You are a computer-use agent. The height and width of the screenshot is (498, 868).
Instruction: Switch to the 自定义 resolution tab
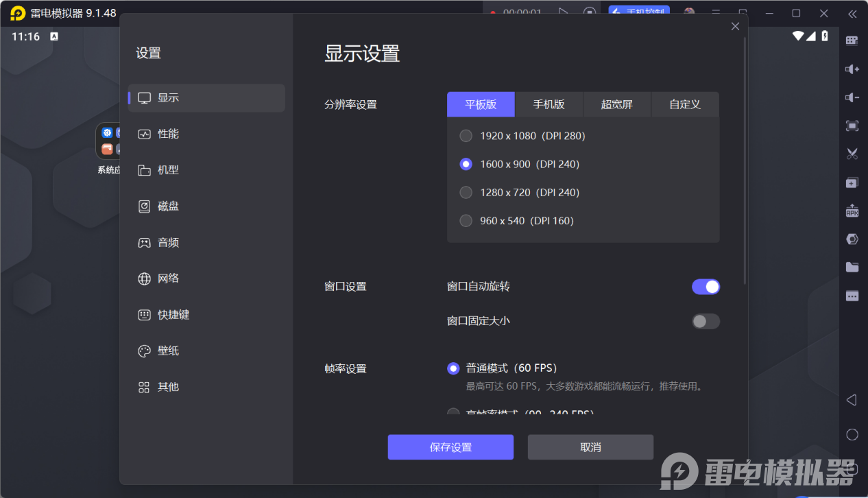pos(685,104)
